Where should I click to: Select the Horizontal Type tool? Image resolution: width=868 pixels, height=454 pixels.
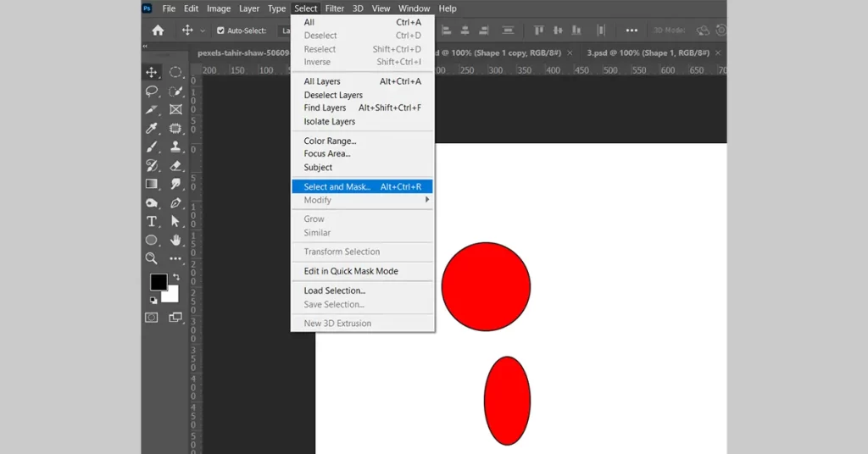[x=151, y=221]
